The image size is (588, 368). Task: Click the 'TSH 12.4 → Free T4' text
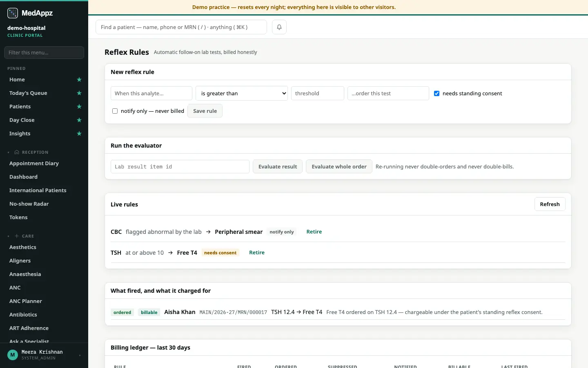tap(297, 312)
